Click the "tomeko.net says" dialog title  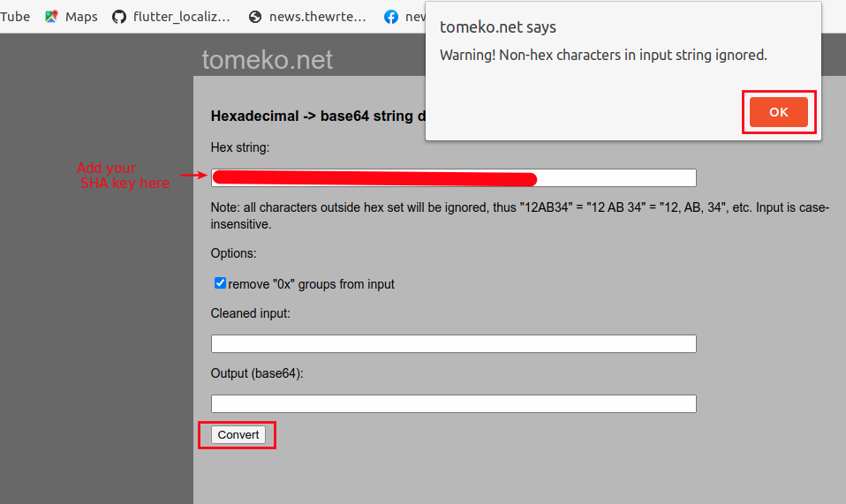click(x=498, y=27)
